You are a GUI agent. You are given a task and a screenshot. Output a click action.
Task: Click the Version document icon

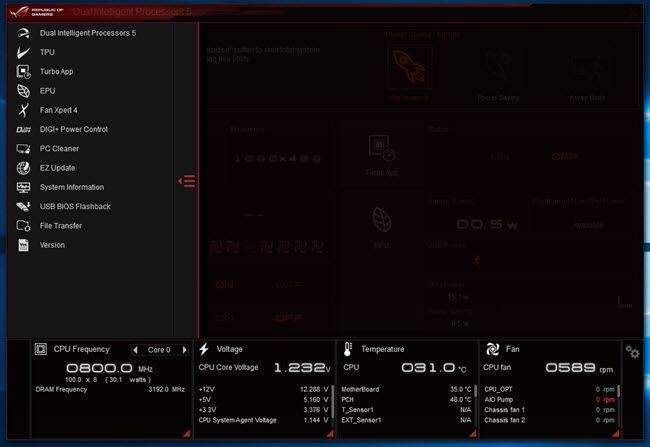pos(23,245)
